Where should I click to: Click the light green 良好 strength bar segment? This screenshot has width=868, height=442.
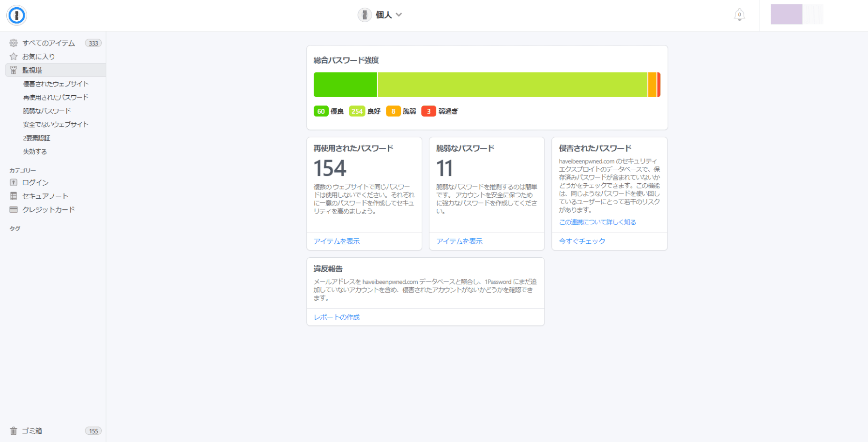(x=512, y=85)
